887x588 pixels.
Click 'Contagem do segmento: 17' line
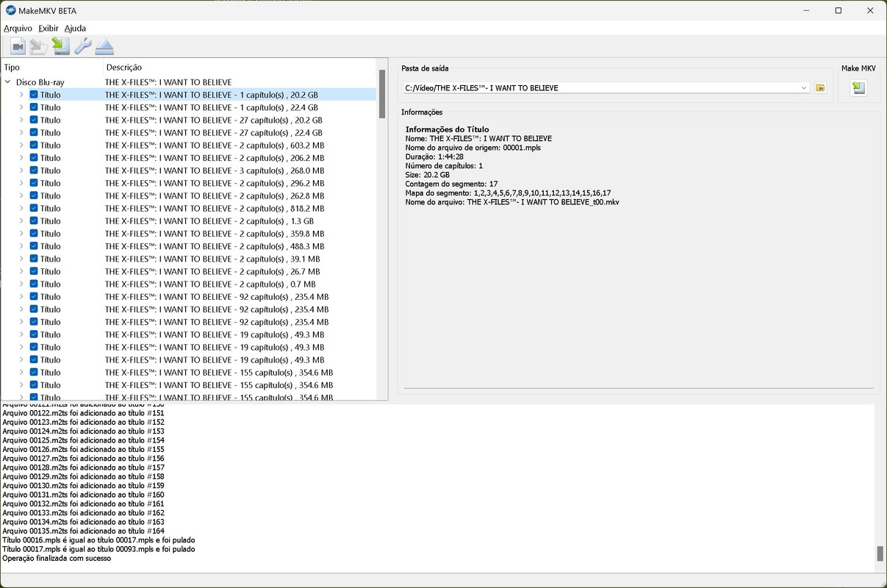pyautogui.click(x=451, y=184)
